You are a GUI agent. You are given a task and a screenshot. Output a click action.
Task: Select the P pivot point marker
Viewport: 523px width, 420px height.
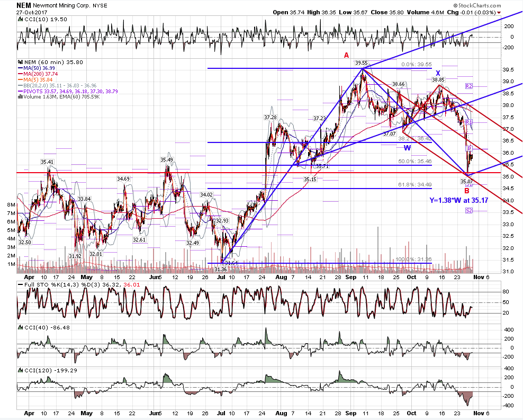[x=469, y=148]
